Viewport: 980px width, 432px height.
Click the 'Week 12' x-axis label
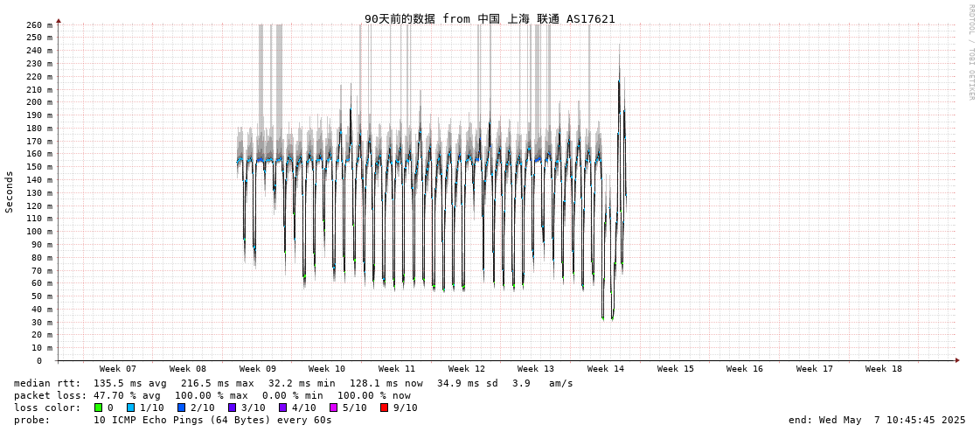(x=466, y=369)
